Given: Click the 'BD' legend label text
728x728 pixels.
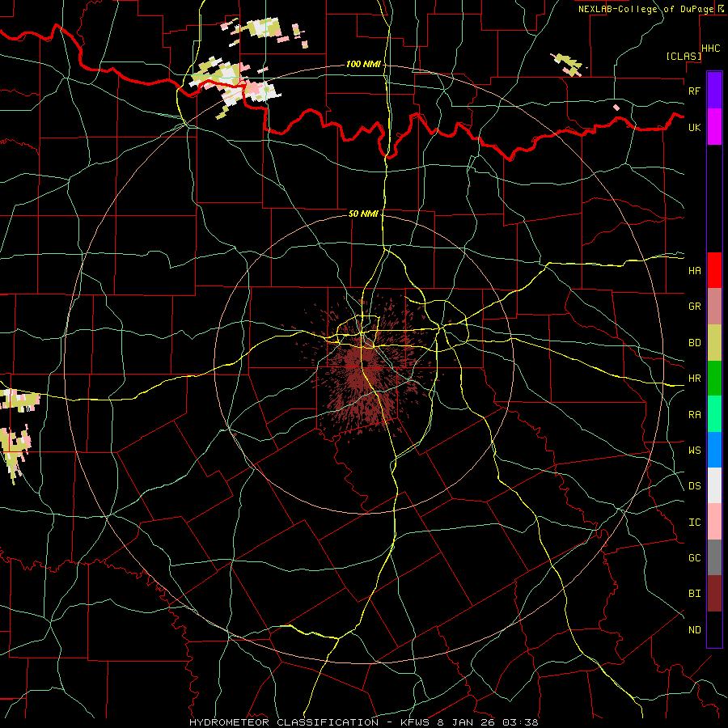Looking at the screenshot, I should tap(694, 343).
